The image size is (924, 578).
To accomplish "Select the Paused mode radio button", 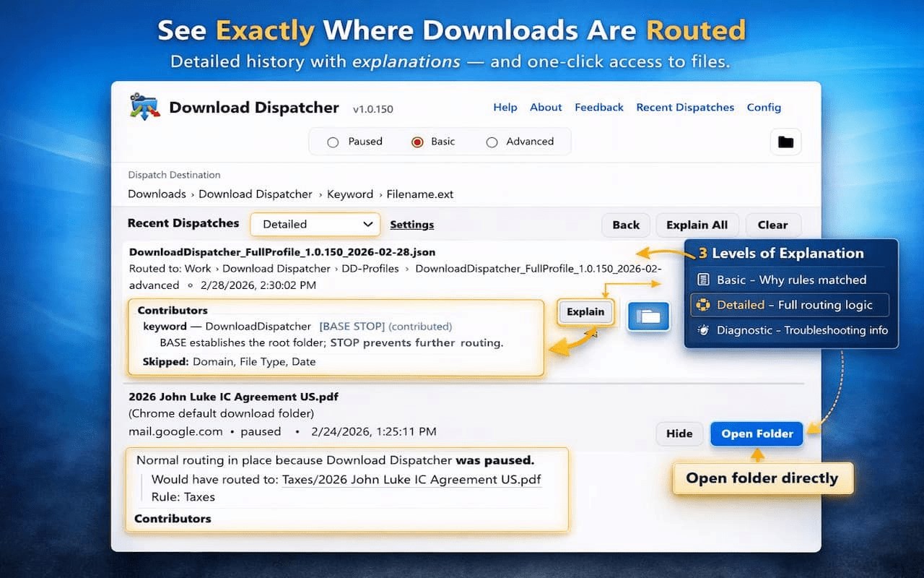I will [x=333, y=142].
